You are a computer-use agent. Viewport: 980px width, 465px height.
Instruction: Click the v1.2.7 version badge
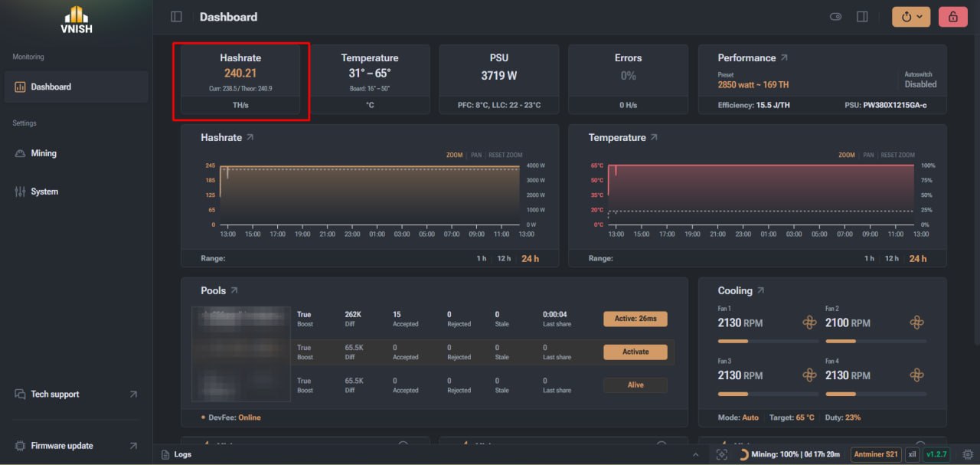click(936, 454)
